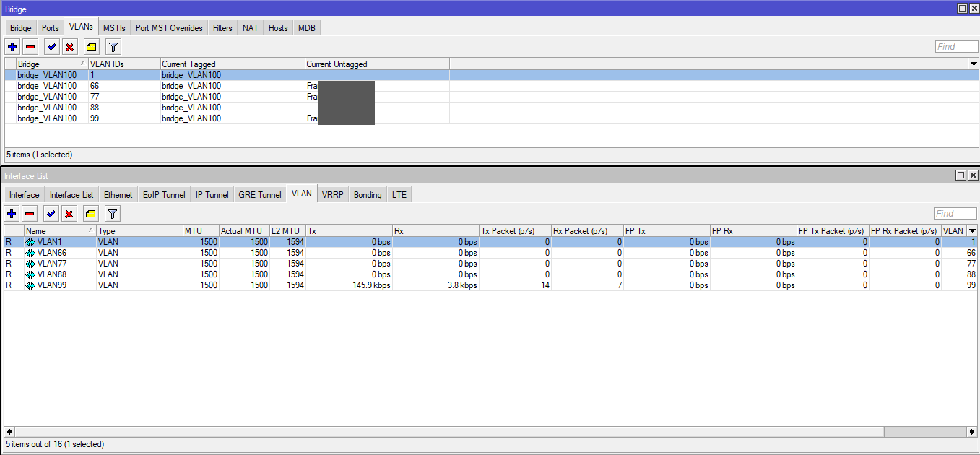The width and height of the screenshot is (980, 455).
Task: Click the enable checkmark icon in Bridge window
Action: (51, 47)
